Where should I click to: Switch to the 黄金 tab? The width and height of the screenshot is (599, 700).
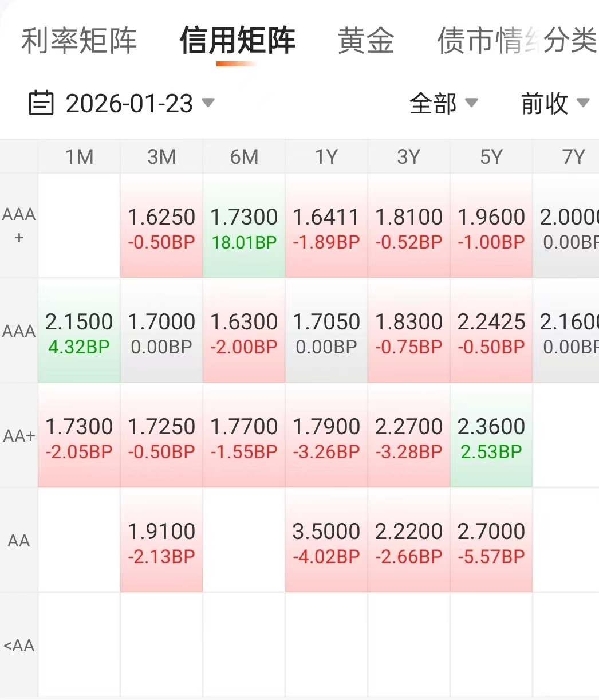coord(366,41)
